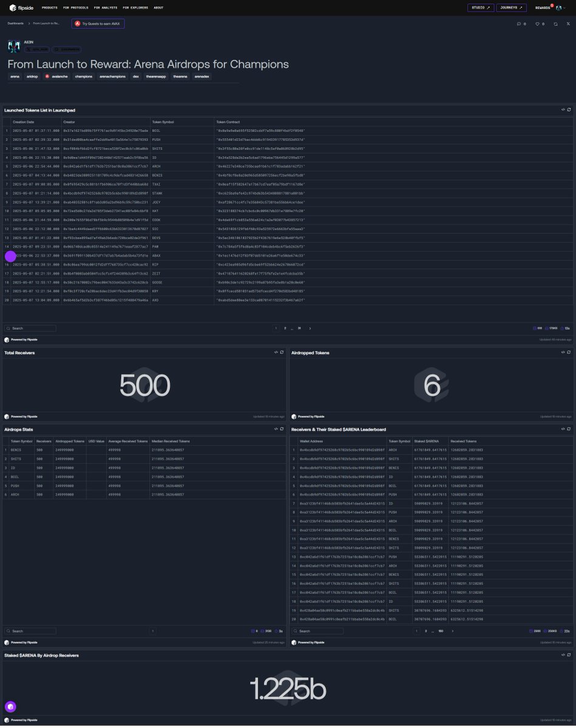The image size is (576, 728).
Task: Refresh the Total Receivers panel
Action: [x=282, y=352]
